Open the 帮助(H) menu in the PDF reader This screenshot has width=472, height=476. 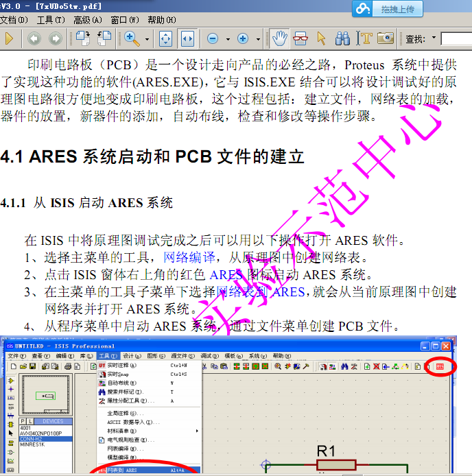pos(162,20)
